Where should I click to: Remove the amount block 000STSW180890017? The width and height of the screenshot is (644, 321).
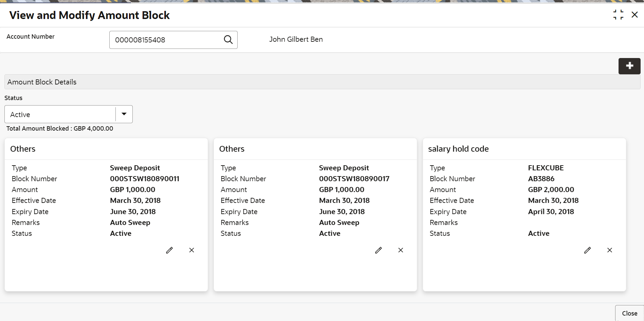(x=401, y=250)
